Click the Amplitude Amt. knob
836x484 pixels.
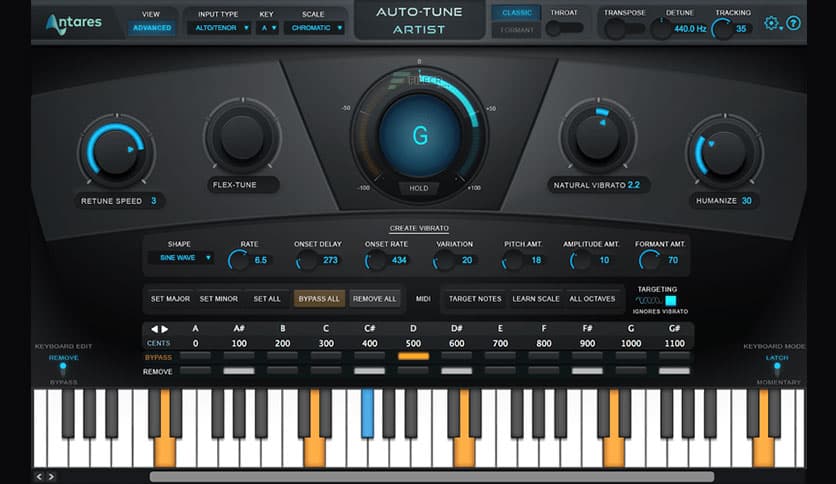pos(581,260)
